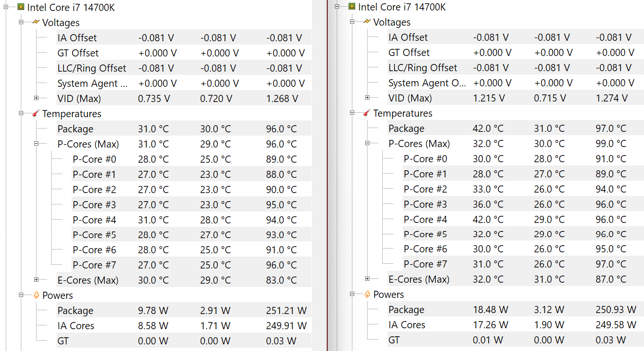This screenshot has height=351, width=644.
Task: Select the temperature Package label in the left panel
Action: (x=75, y=129)
